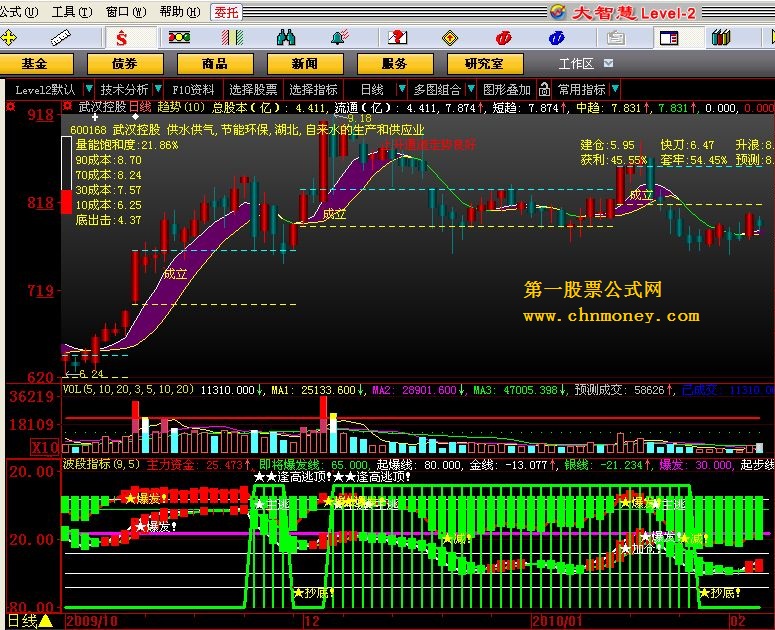The height and width of the screenshot is (630, 775).
Task: Click the VOL(5,10,20,3,5,10,20) indicator label
Action: pos(128,389)
